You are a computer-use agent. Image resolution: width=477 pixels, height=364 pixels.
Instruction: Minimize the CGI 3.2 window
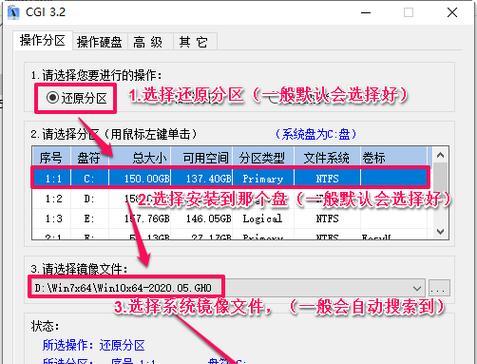pyautogui.click(x=366, y=13)
